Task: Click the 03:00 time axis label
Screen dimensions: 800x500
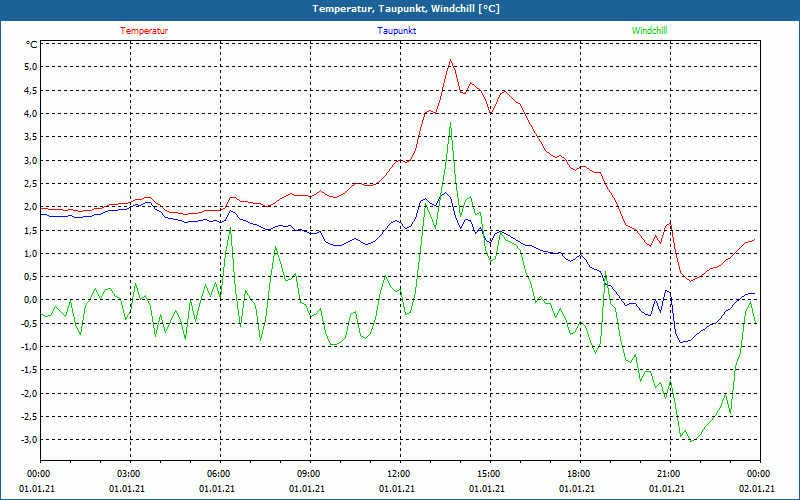Action: tap(131, 474)
